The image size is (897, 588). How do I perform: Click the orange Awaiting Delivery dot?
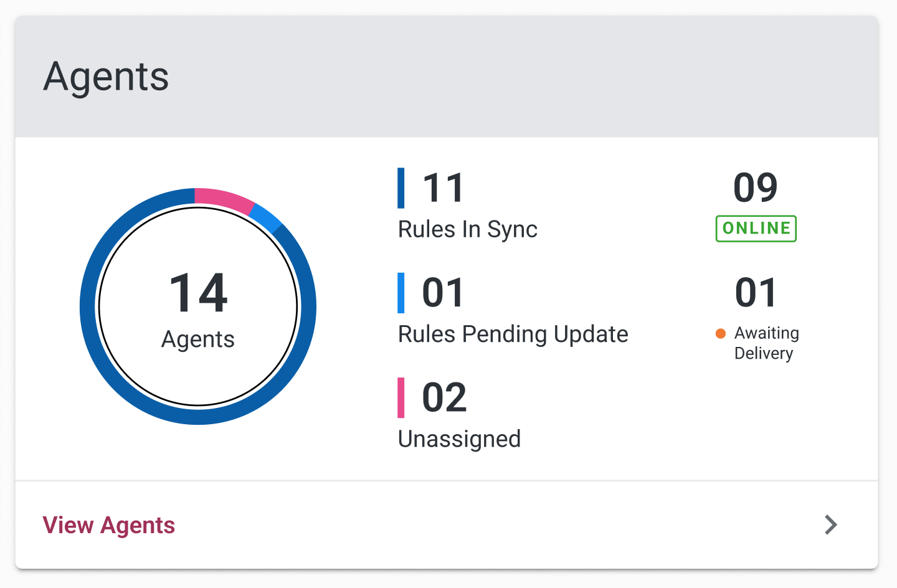[x=721, y=333]
